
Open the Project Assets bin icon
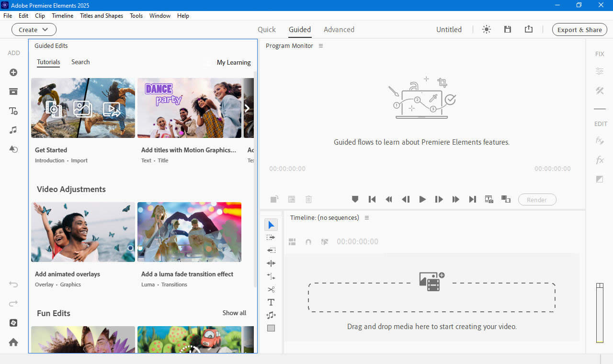(x=13, y=91)
